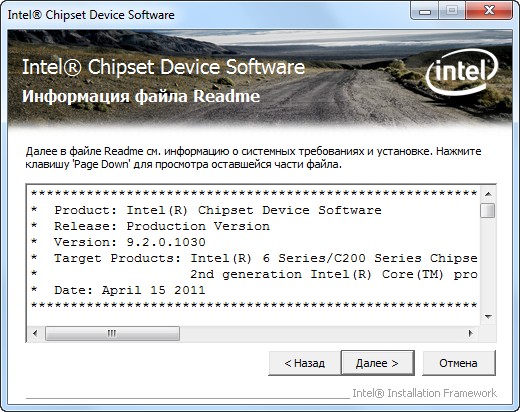
Task: Close the installer with the X button
Action: tap(489, 11)
